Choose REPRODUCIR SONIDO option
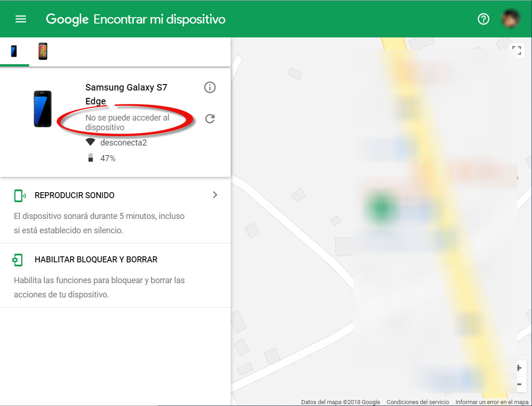532x406 pixels. pos(75,195)
